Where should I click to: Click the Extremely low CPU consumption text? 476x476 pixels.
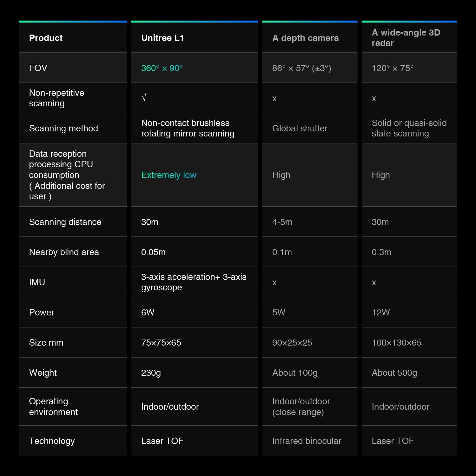click(169, 175)
